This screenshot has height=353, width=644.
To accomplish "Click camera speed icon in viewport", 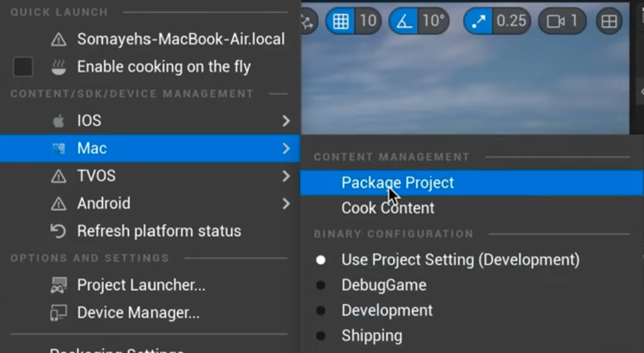I will click(555, 21).
